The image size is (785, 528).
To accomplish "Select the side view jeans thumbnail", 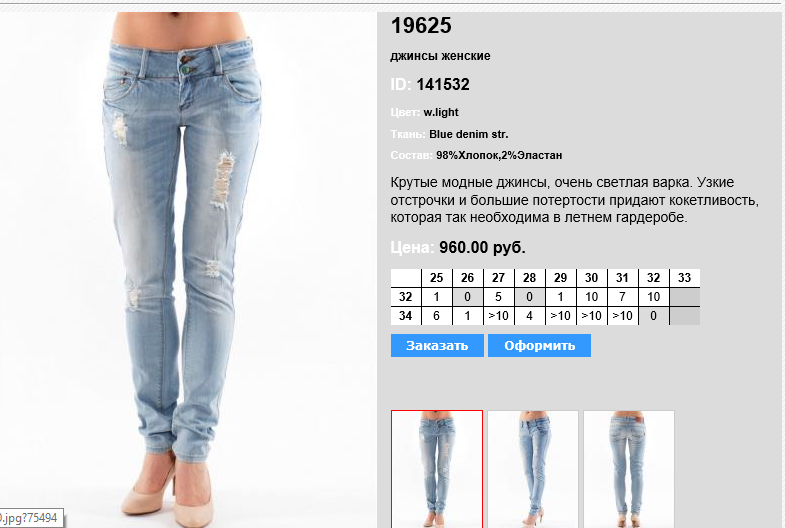I will 533,469.
